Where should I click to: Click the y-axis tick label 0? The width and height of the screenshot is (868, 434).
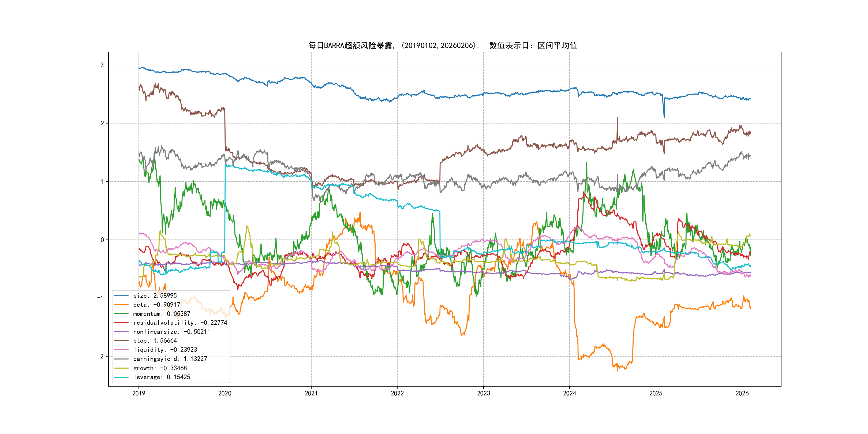(102, 240)
